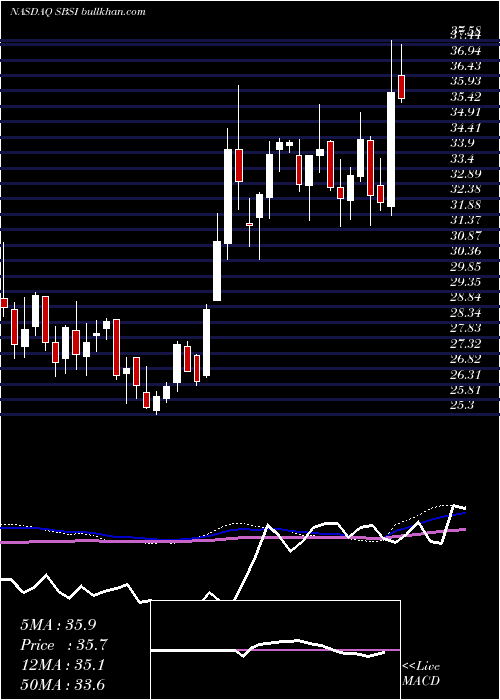Click the 36.94 price axis label
Screen dimensions: 500x700
coord(465,50)
